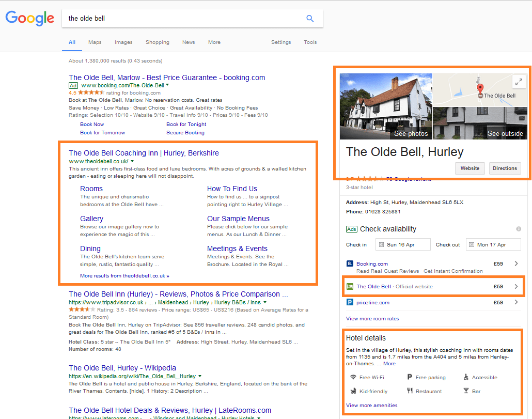Screen dimensions: 532x419
Task: Open the How To Find Us sitelink
Action: [x=232, y=189]
